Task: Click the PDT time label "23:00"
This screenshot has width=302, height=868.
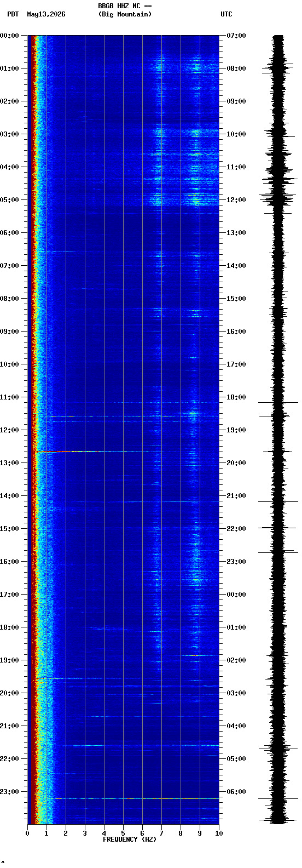Action: pyautogui.click(x=10, y=792)
